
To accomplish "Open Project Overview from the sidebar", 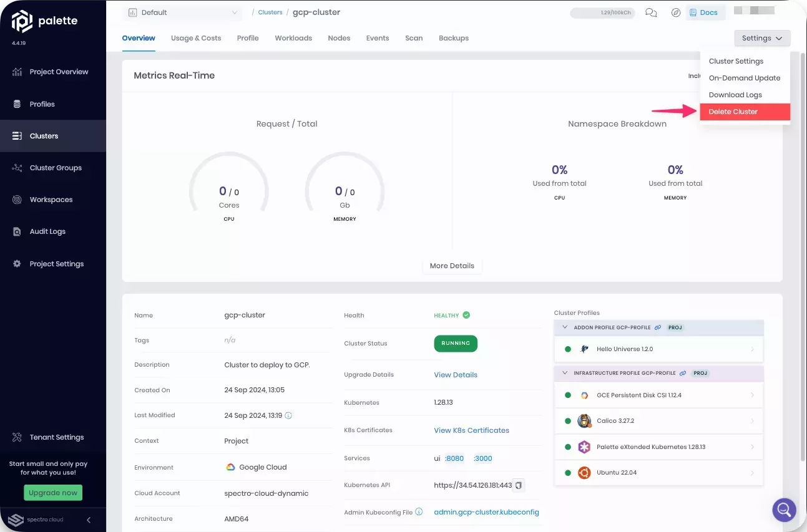I will click(x=59, y=72).
